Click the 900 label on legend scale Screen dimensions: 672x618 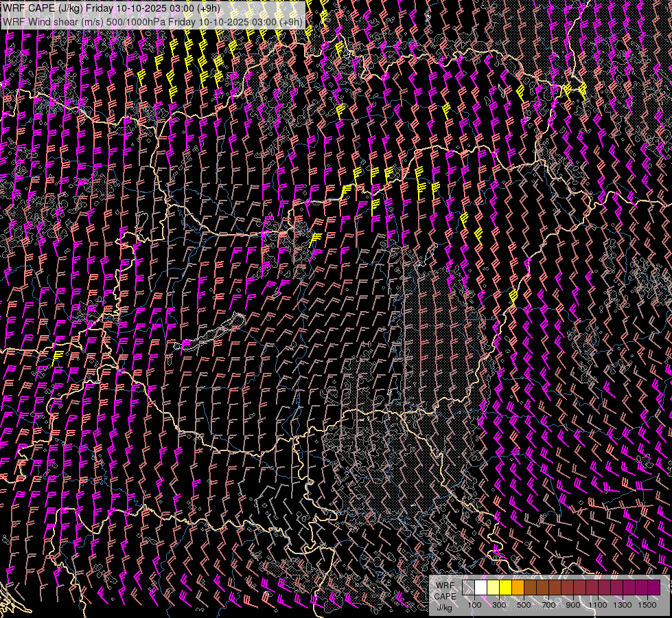click(x=573, y=605)
